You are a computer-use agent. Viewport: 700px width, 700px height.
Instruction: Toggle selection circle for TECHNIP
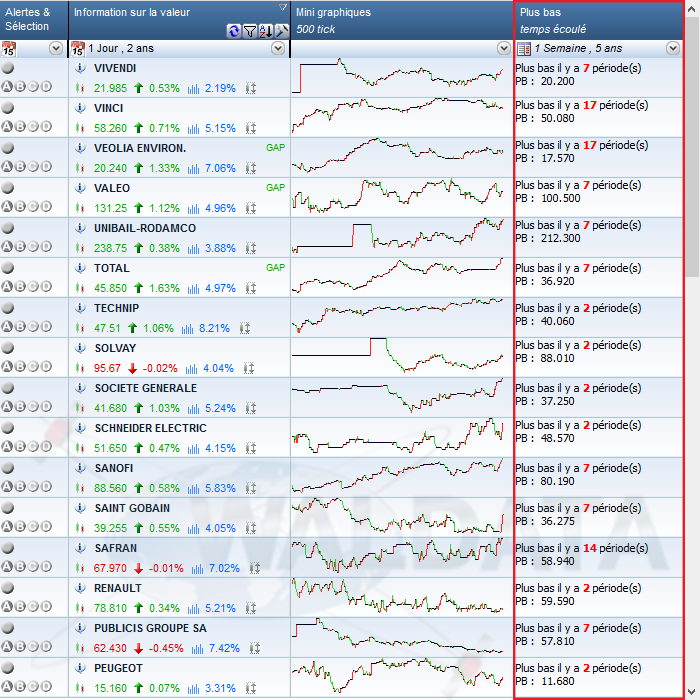click(x=8, y=308)
